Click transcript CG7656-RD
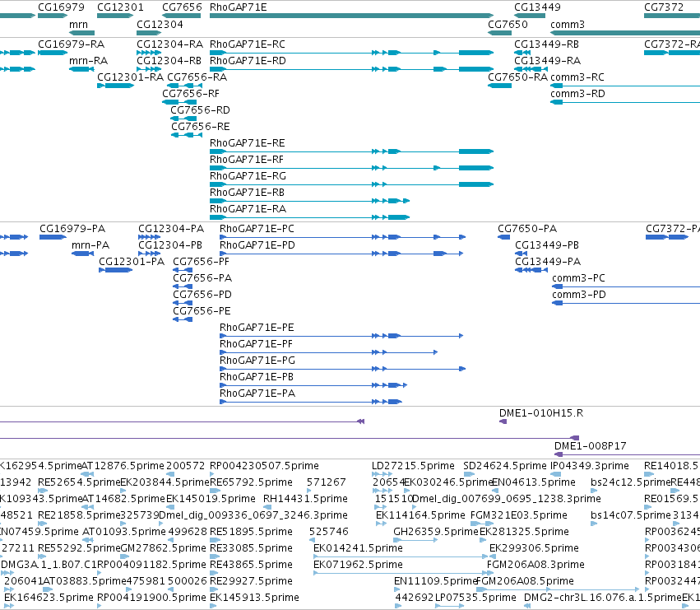Image resolution: width=700 pixels, height=610 pixels. [x=183, y=119]
